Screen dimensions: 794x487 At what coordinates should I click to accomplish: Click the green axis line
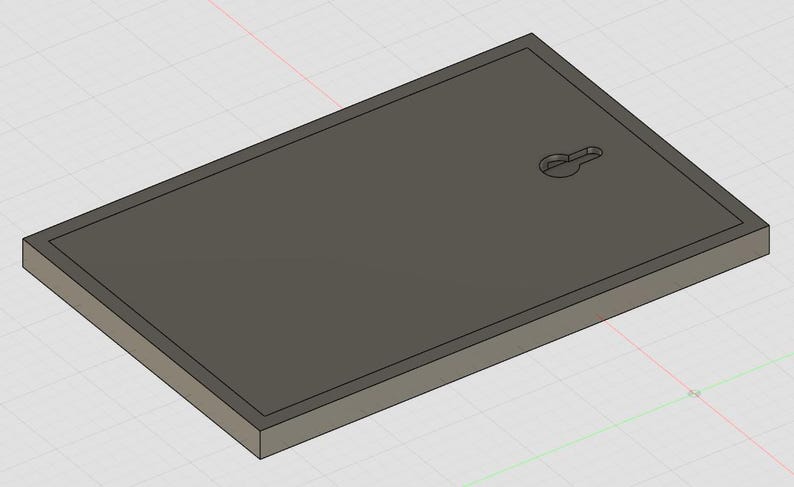click(x=628, y=421)
